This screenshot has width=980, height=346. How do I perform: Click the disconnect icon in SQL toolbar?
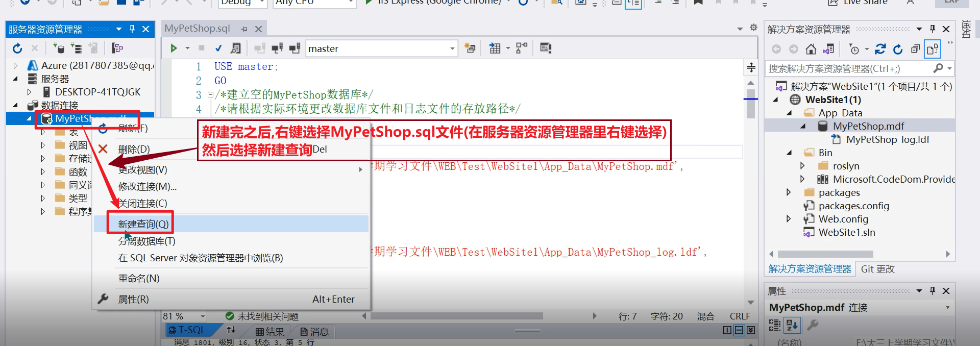pos(277,48)
